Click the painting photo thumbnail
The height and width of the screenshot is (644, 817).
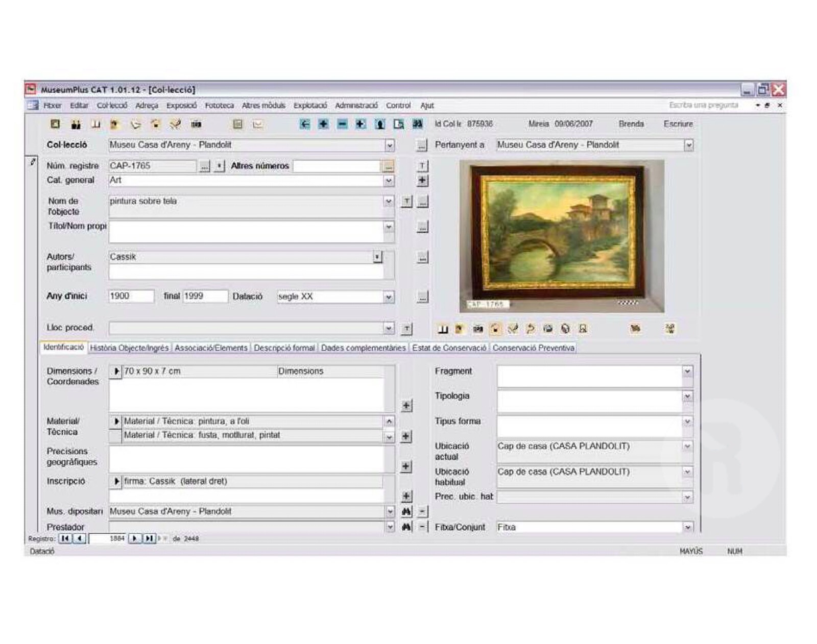pos(562,236)
